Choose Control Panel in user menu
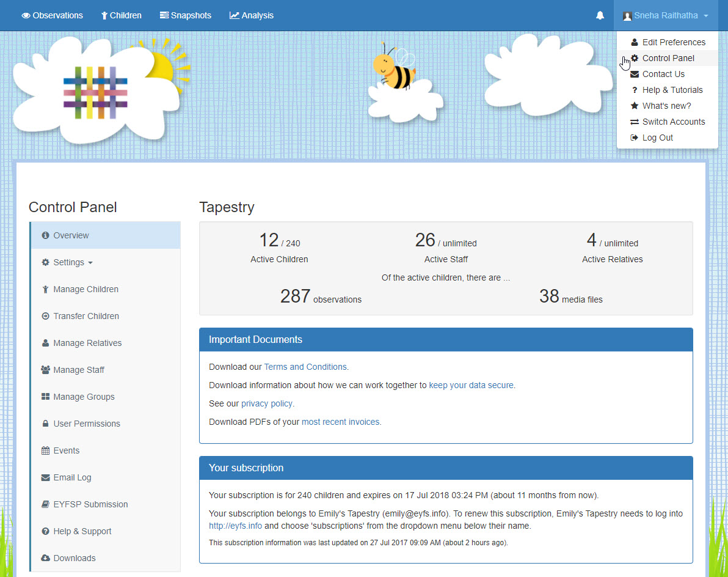728x577 pixels. [668, 58]
